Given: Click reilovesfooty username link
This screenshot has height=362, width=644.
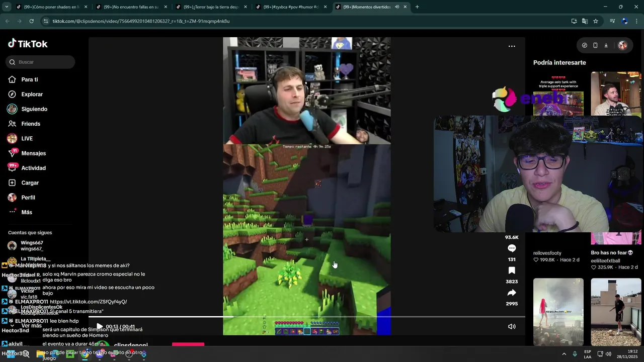Looking at the screenshot, I should click(x=547, y=253).
